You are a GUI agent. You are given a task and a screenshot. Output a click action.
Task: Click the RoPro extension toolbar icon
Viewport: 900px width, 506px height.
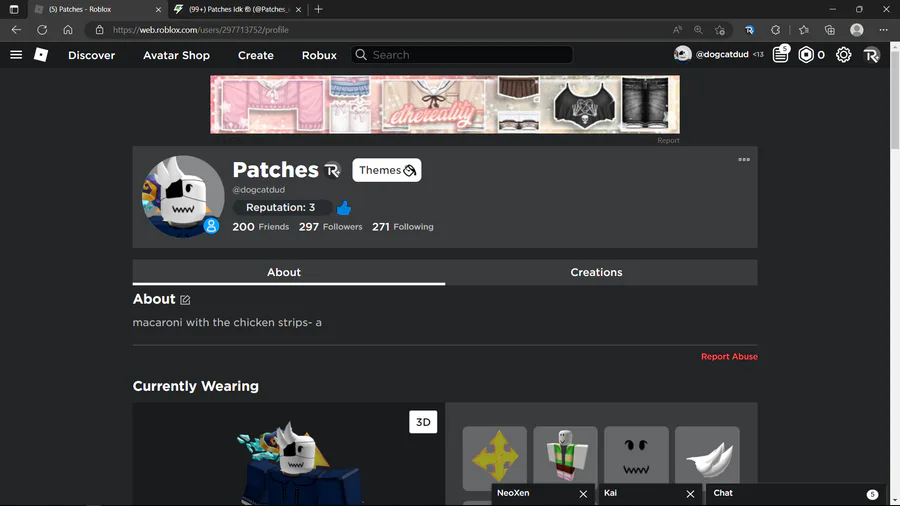749,30
